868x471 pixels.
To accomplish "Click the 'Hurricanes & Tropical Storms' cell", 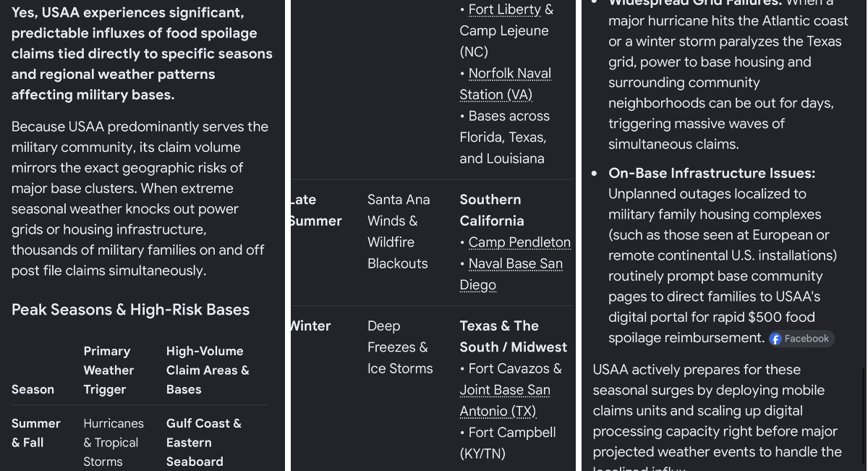I will click(x=114, y=442).
